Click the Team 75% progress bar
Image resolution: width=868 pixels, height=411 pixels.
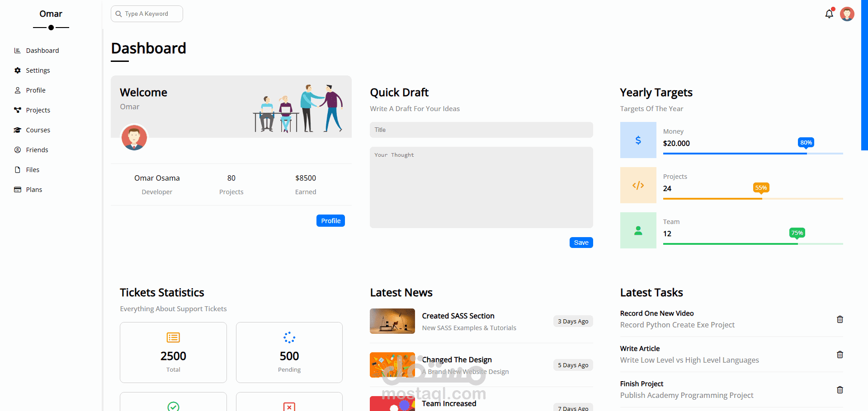[753, 244]
